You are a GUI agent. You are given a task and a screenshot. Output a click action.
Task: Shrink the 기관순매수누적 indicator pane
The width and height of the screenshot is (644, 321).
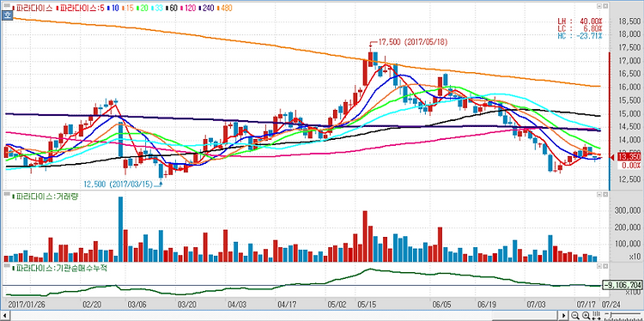click(x=599, y=266)
